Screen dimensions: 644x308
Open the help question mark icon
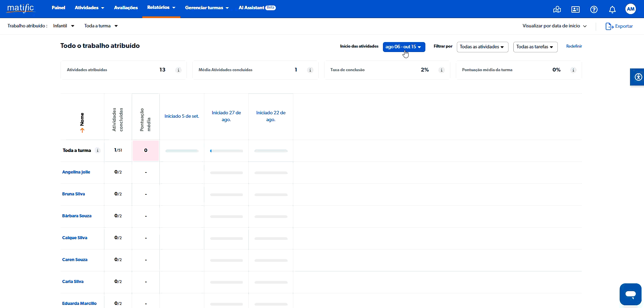(594, 9)
